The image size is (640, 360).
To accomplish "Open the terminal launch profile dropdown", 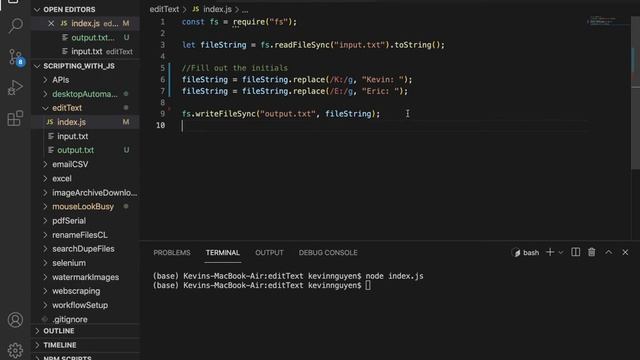I will point(561,253).
